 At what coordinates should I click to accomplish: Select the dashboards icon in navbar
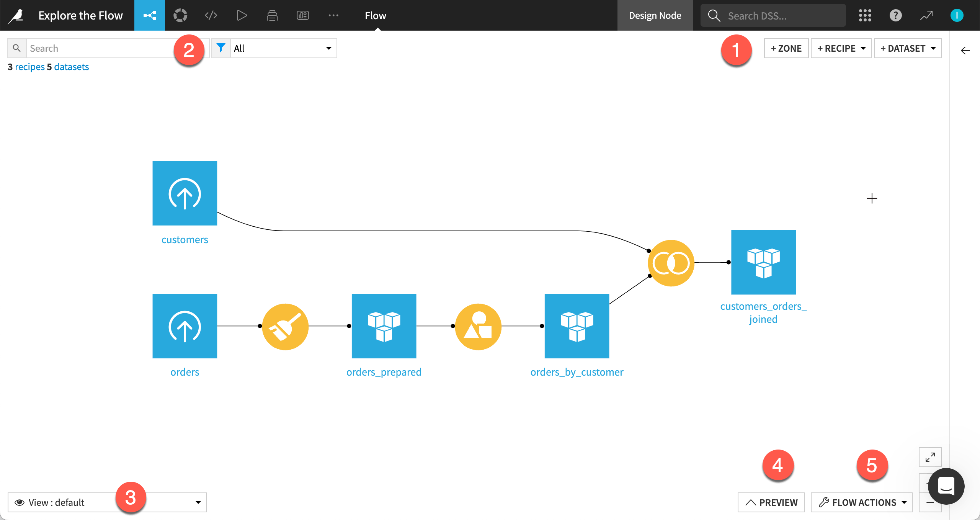[x=302, y=15]
